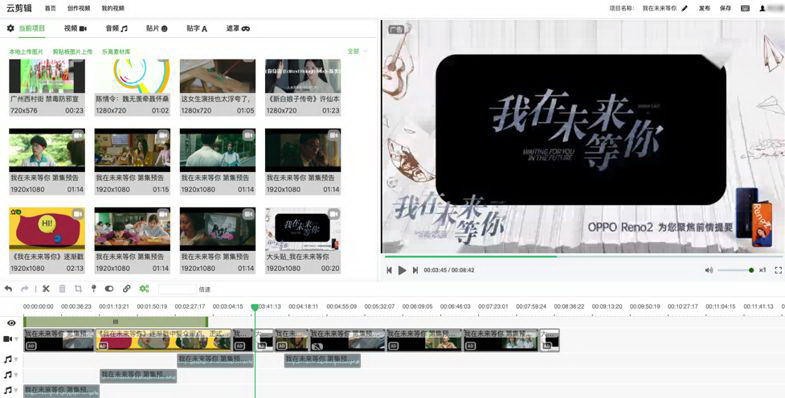This screenshot has height=398, width=785.
Task: Click first audio track music note icon
Action: pos(8,359)
